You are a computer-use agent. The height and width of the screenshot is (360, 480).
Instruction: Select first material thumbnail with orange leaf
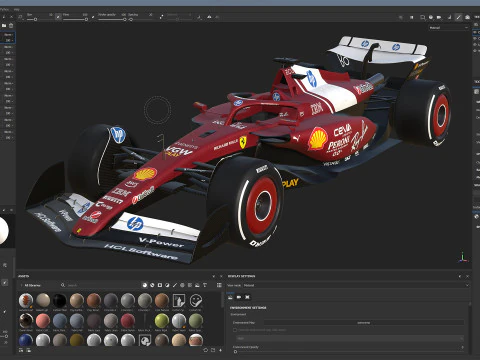point(26,301)
